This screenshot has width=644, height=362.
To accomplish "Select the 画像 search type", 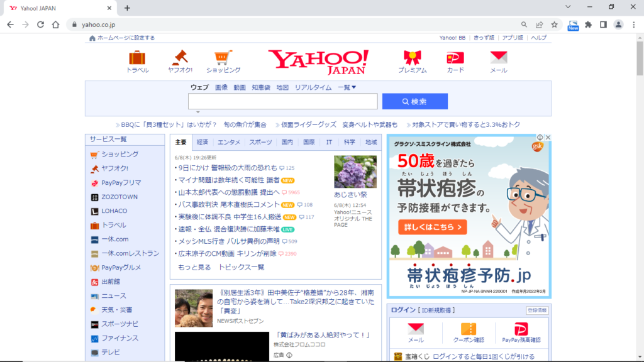I will (x=221, y=87).
